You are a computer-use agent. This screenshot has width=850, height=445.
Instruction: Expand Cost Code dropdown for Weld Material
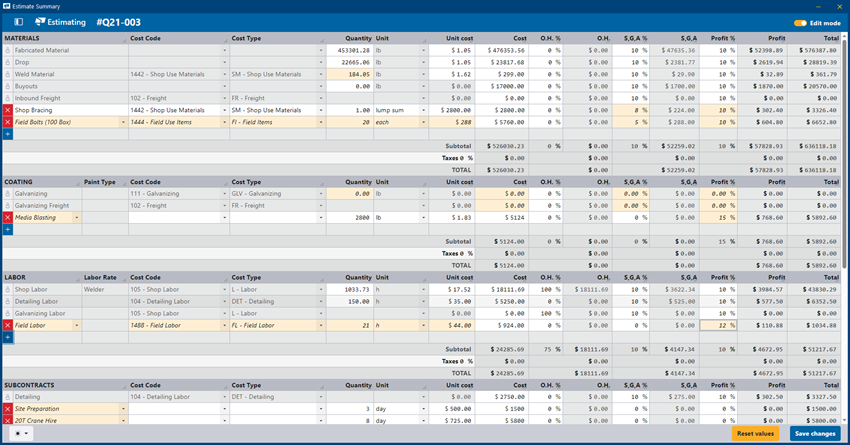pyautogui.click(x=222, y=74)
